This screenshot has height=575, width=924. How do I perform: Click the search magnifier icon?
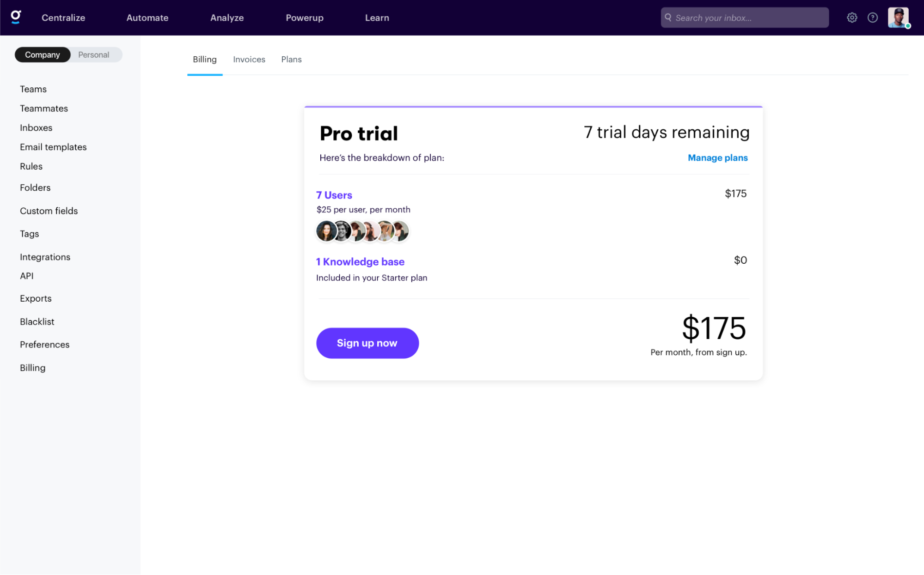[668, 18]
